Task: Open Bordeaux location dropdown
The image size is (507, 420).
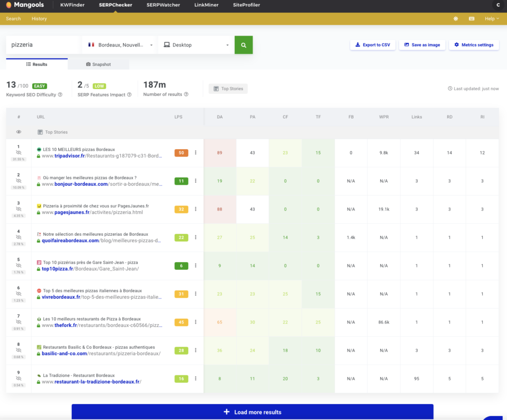Action: 120,45
